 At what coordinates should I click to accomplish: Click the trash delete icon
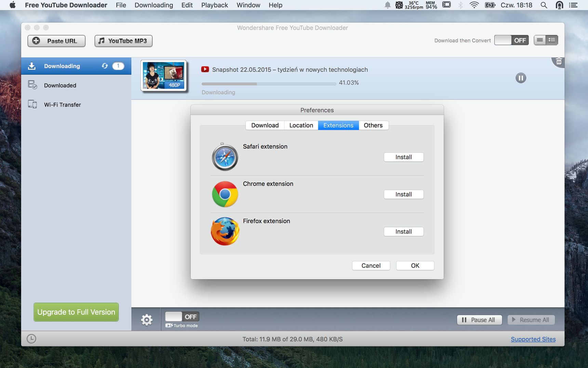559,62
